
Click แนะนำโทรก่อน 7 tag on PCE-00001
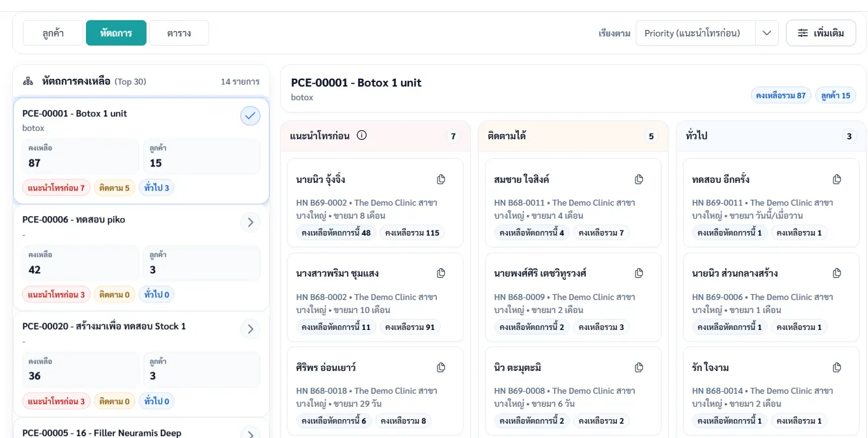(57, 188)
